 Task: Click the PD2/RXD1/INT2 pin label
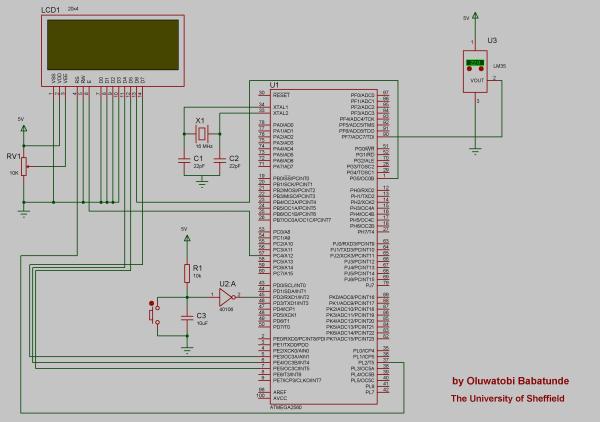point(291,297)
